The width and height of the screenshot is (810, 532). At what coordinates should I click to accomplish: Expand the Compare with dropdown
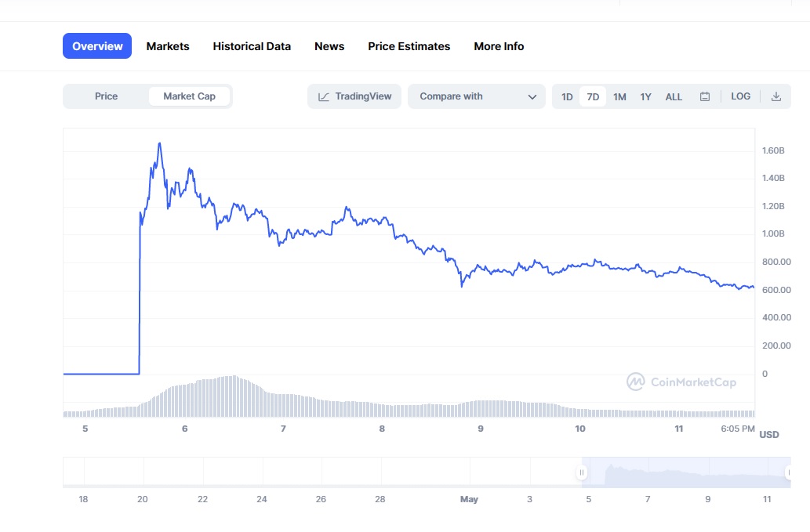pyautogui.click(x=476, y=96)
